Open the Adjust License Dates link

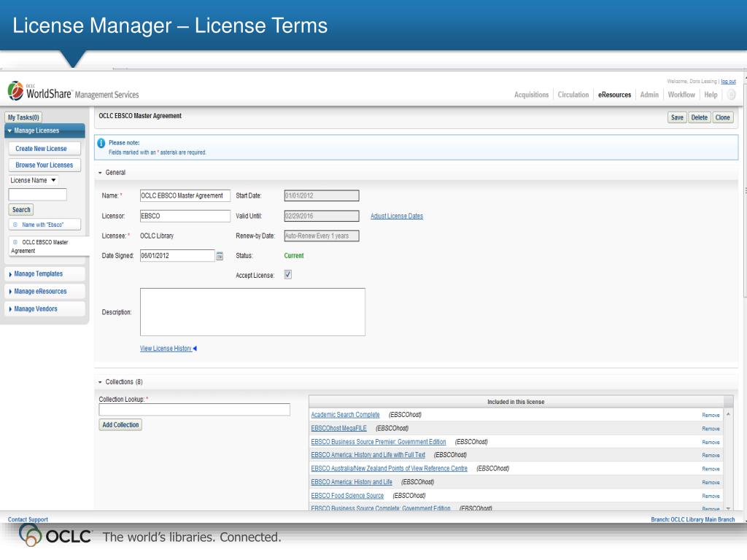pyautogui.click(x=397, y=216)
